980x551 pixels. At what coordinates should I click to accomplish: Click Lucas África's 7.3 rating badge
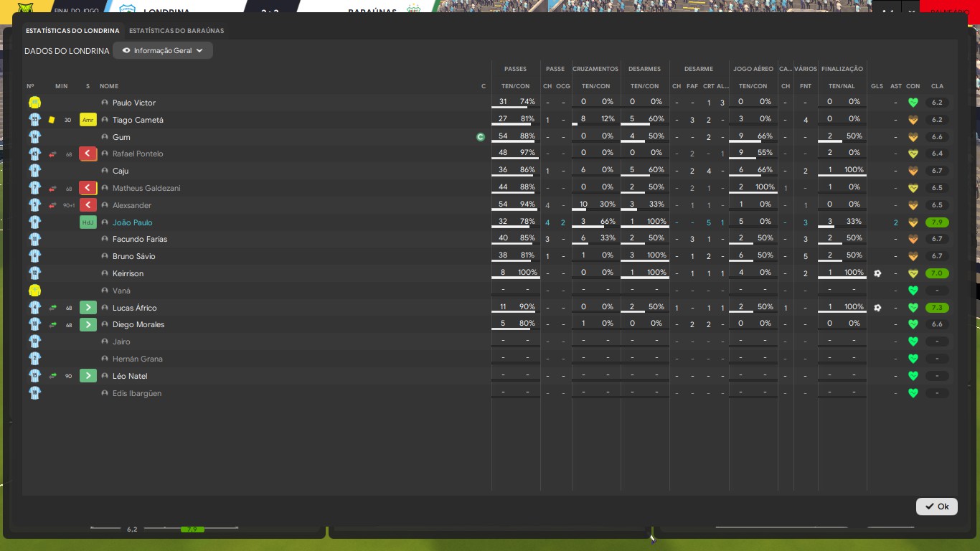(x=937, y=308)
